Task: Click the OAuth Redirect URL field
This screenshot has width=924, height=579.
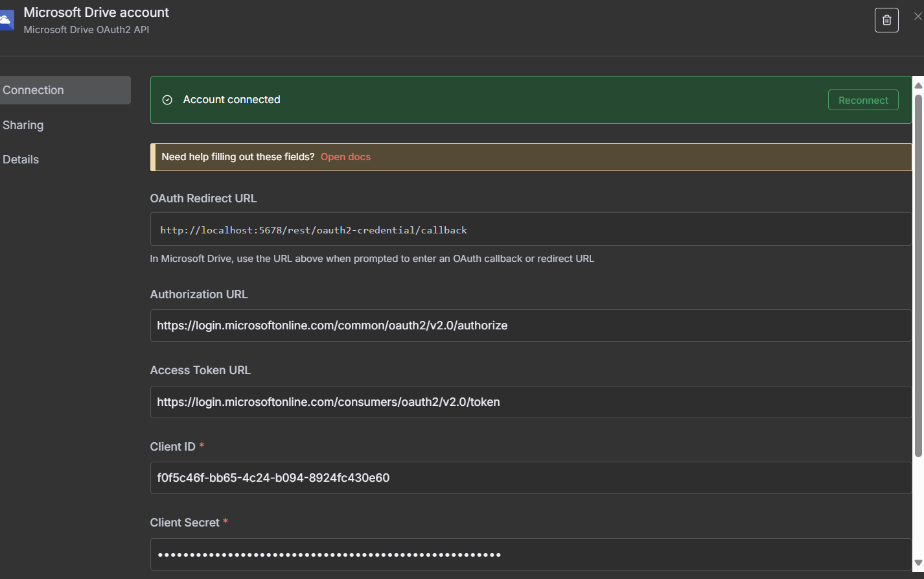Action: (x=531, y=229)
